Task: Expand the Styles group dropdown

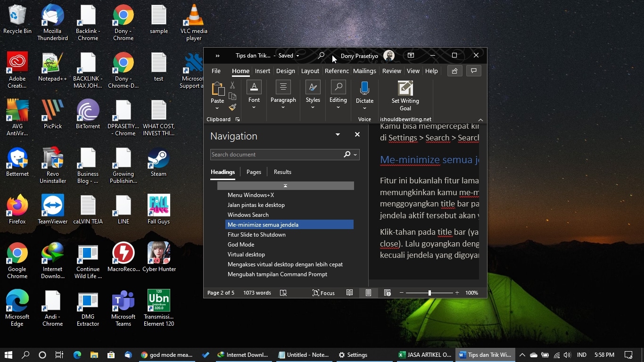Action: click(313, 107)
